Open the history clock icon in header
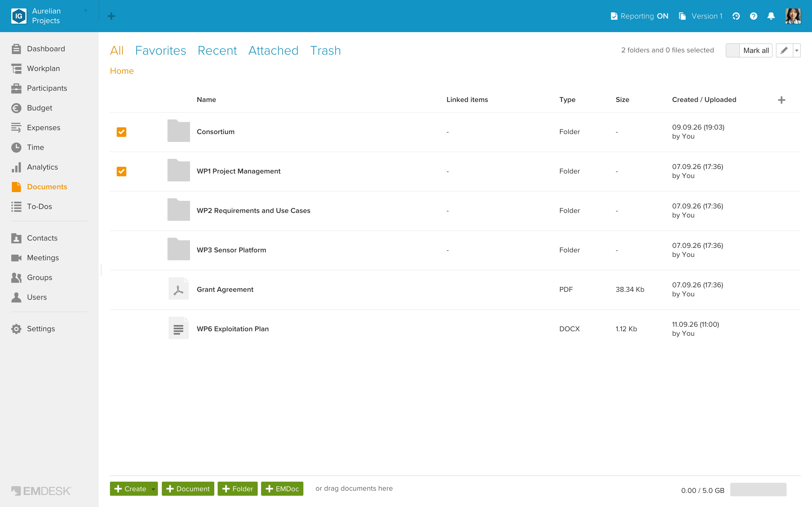Viewport: 812px width, 507px height. click(x=736, y=16)
